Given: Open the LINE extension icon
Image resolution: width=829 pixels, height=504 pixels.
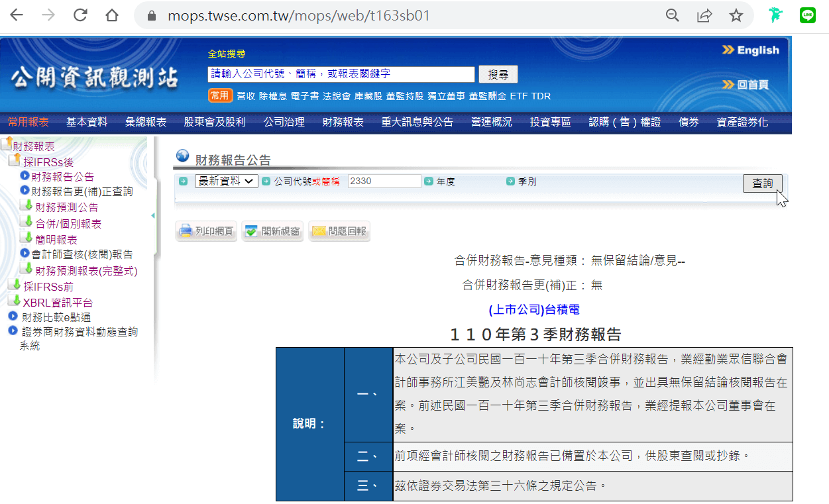Looking at the screenshot, I should 807,15.
